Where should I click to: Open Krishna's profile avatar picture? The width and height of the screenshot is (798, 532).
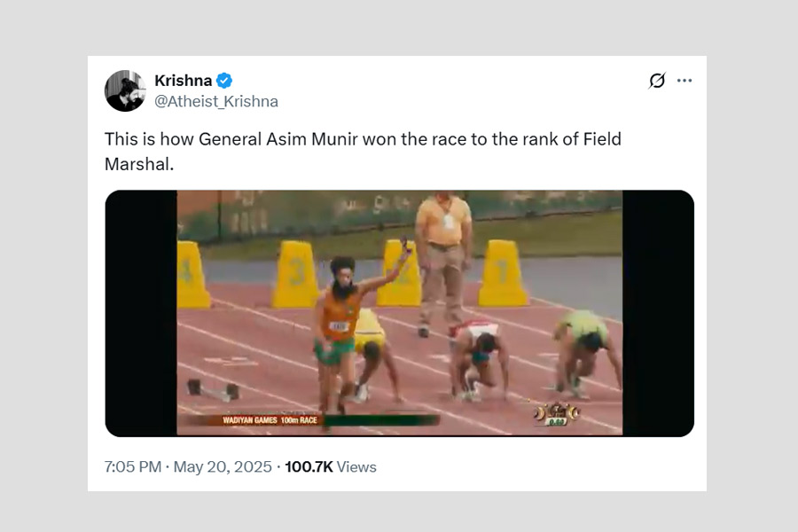(125, 90)
